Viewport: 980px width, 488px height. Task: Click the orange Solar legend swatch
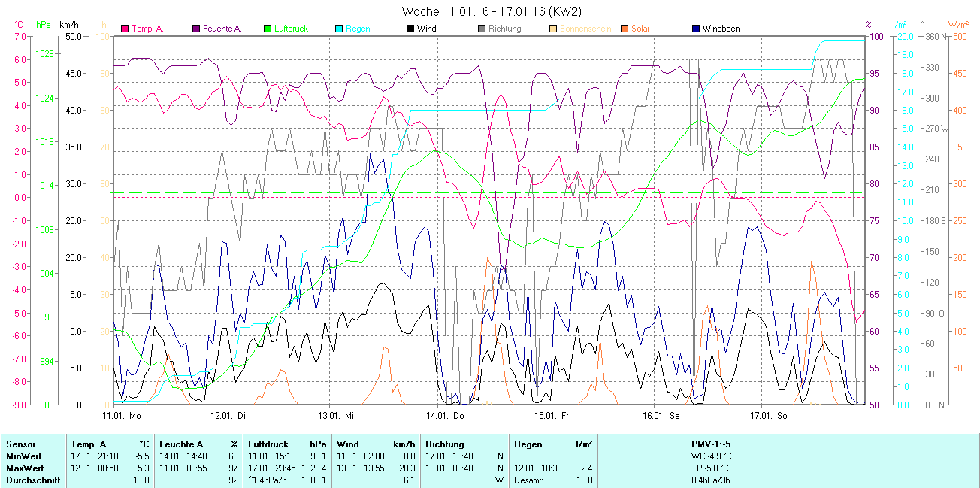pos(625,29)
